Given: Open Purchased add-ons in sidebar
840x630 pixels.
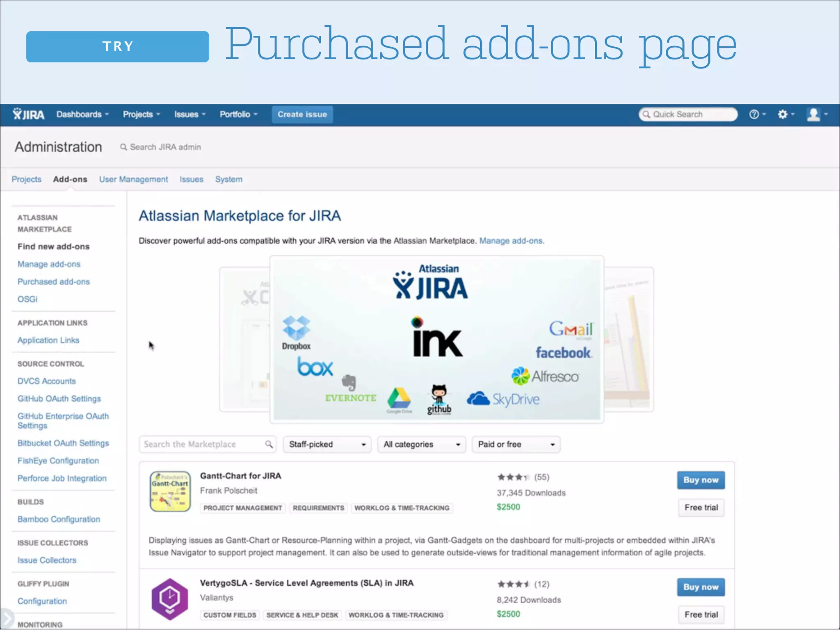Looking at the screenshot, I should 53,282.
